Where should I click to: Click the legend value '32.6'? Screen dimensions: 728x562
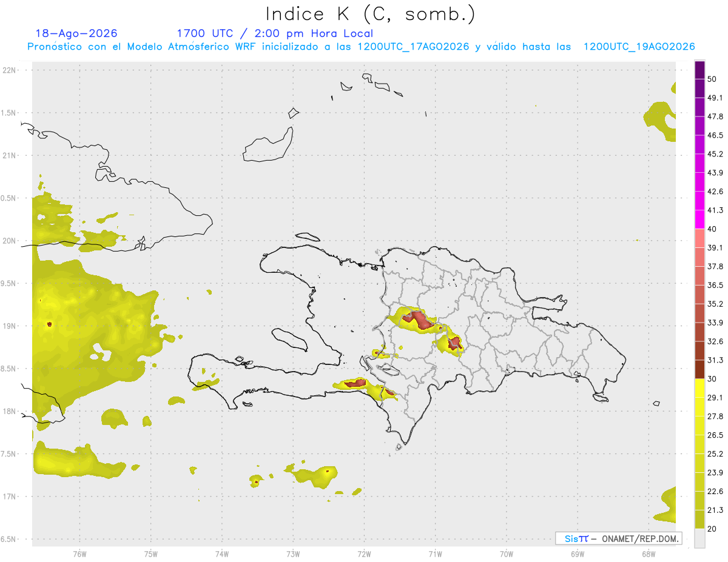pos(715,341)
